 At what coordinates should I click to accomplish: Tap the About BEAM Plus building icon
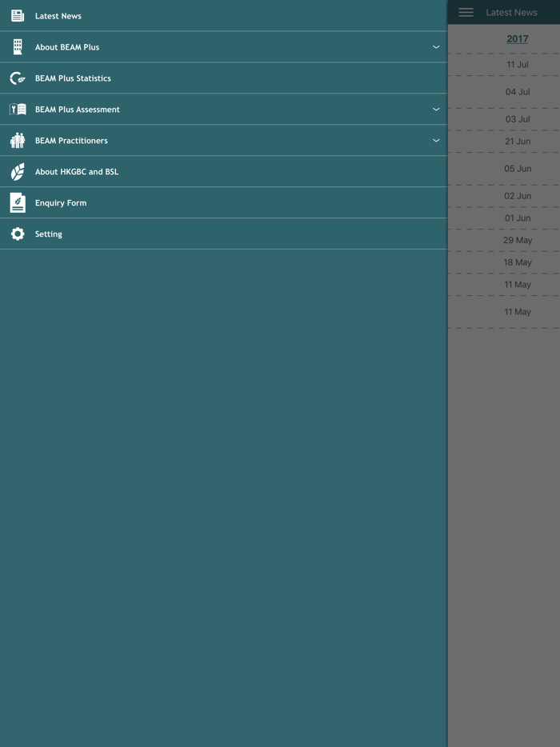18,46
